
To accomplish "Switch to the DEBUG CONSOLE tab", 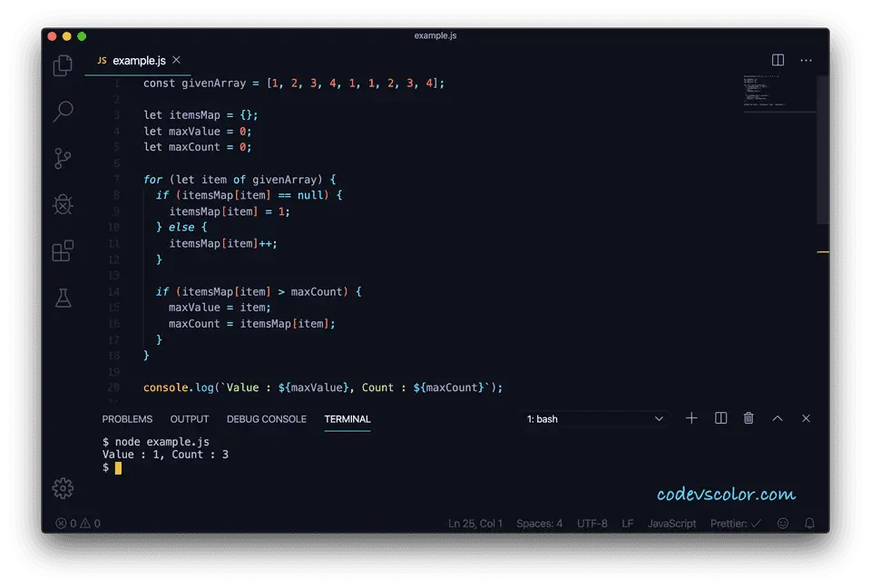I will [x=266, y=419].
